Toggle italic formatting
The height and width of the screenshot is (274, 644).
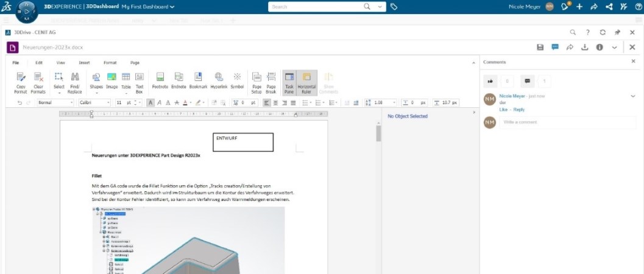point(160,102)
